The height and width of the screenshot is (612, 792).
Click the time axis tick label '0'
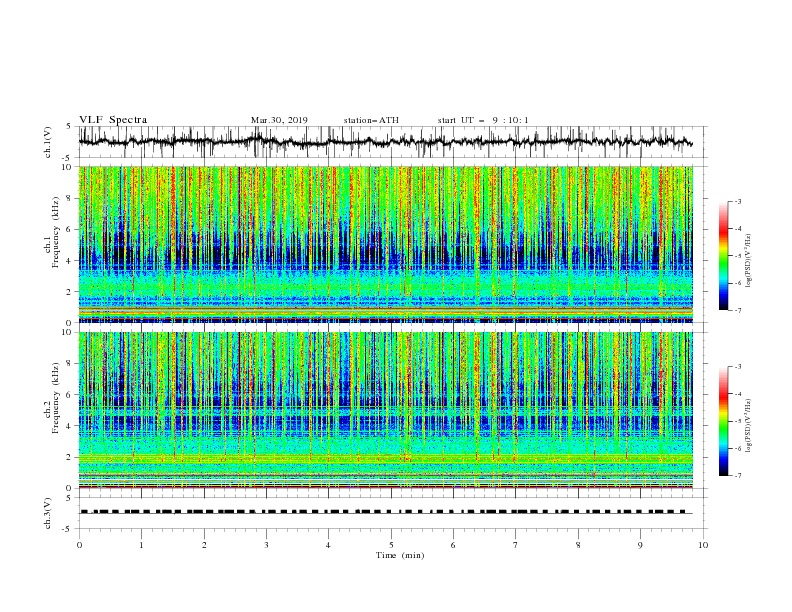(79, 545)
